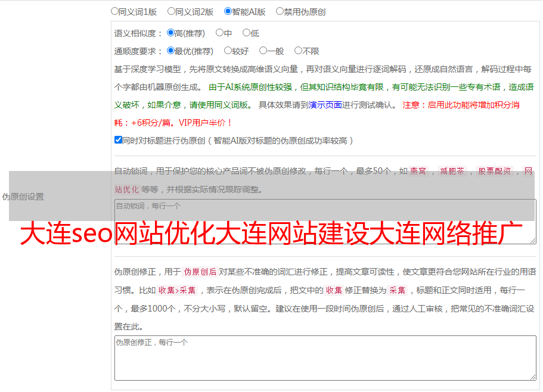Click the 减肥茶 example tag

(452, 171)
